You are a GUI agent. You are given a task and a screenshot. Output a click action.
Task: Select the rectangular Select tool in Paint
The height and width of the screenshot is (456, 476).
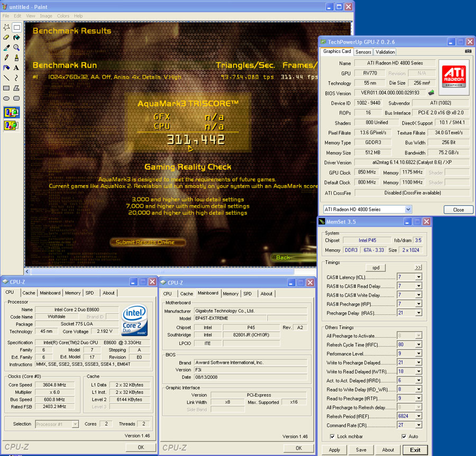[17, 28]
